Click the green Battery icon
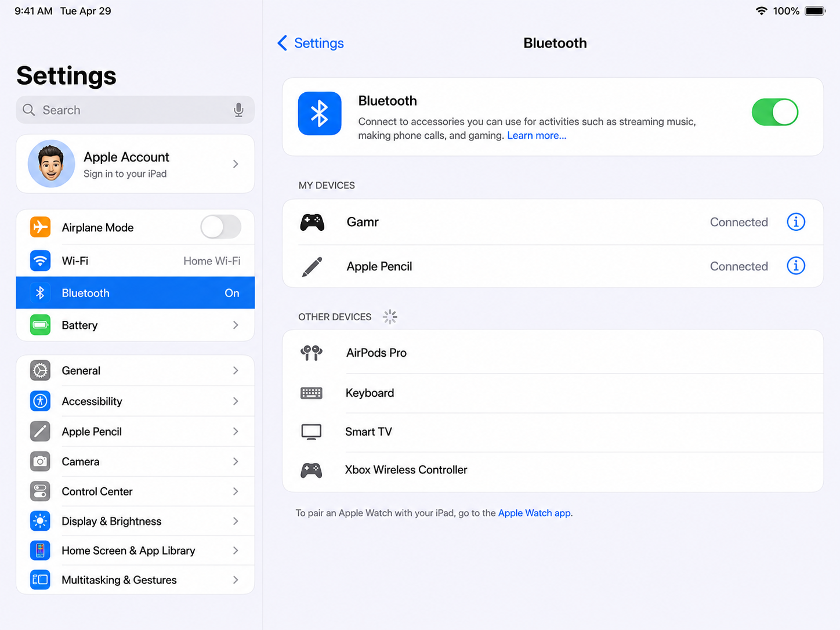The image size is (840, 630). coord(40,325)
